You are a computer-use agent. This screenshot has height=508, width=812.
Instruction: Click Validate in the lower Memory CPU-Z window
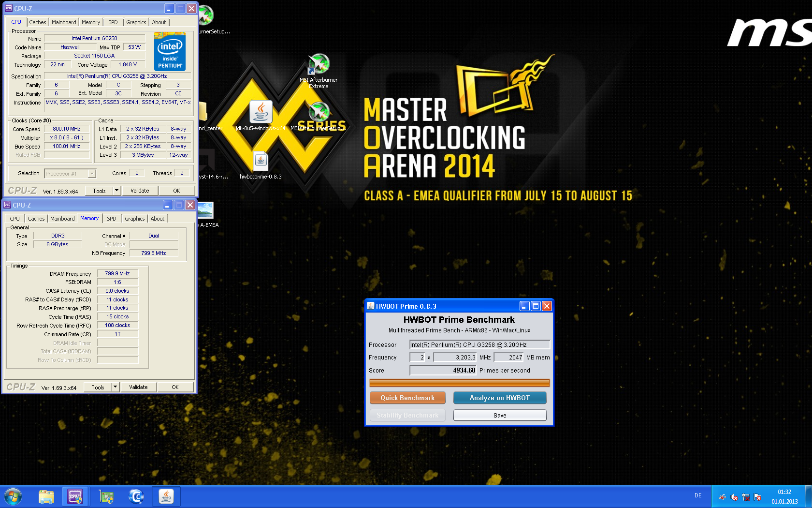(x=138, y=387)
